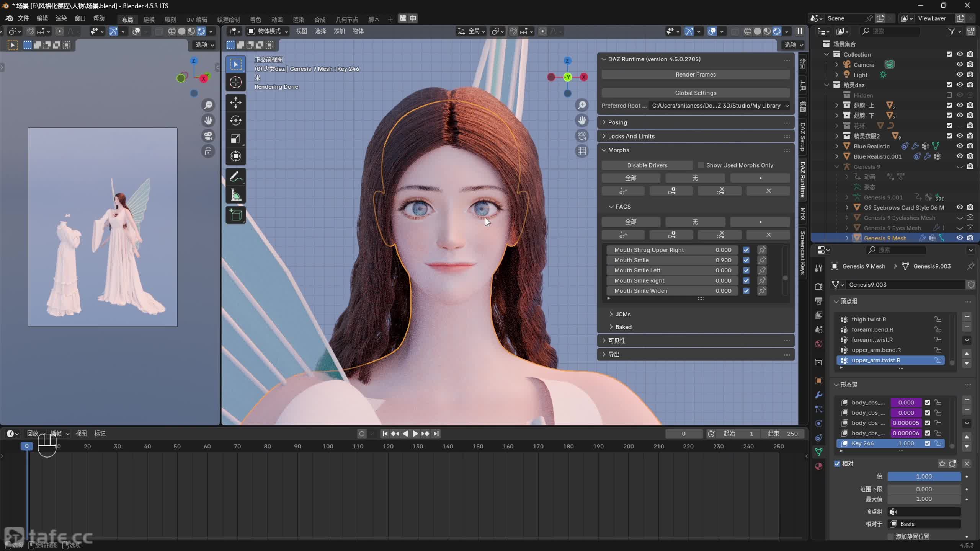The width and height of the screenshot is (980, 551).
Task: Adjust the Mouth Smile value slider
Action: click(x=672, y=260)
